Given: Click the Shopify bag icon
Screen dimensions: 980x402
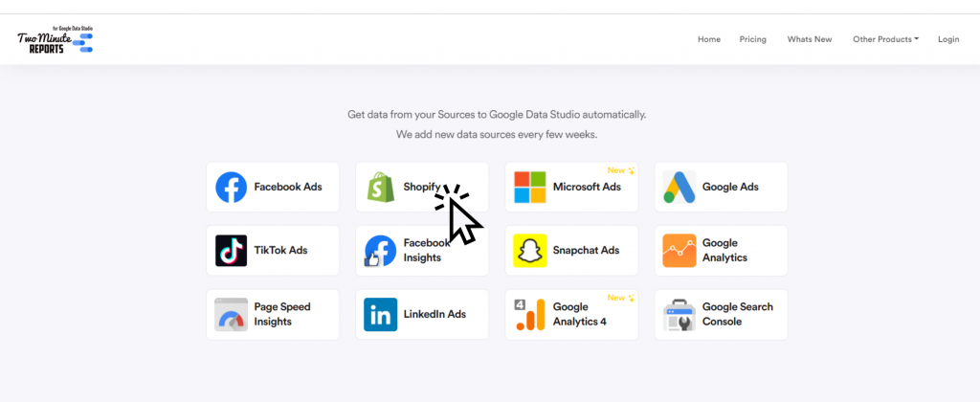Looking at the screenshot, I should [381, 187].
